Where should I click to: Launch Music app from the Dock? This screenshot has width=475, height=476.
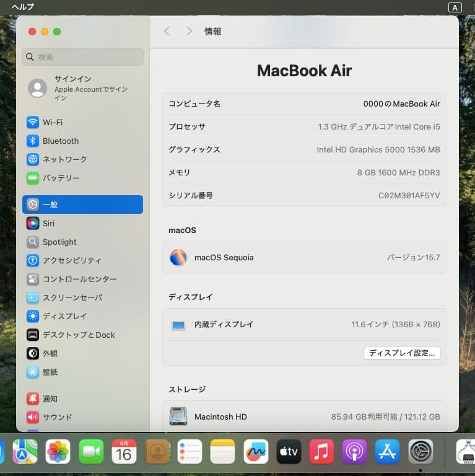[321, 451]
